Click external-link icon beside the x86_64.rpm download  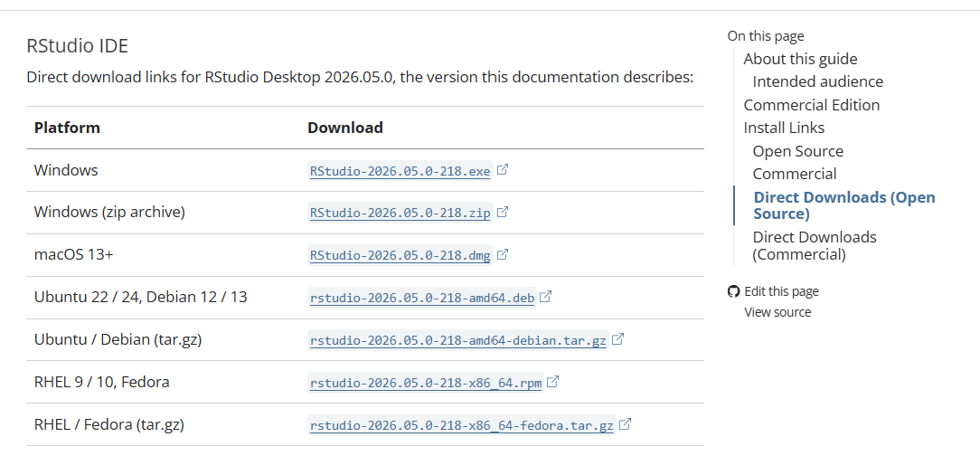[x=552, y=382]
